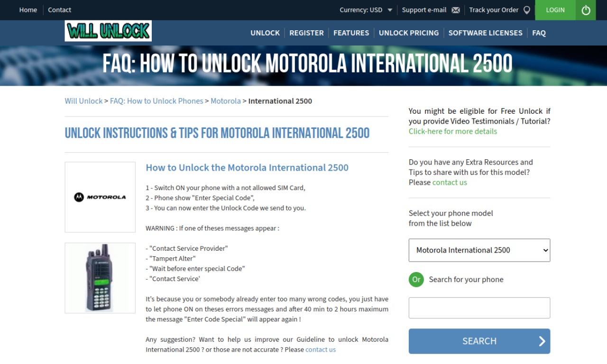Viewport: 607px width, 364px height.
Task: Click the International 2500 breadcrumb text
Action: [x=280, y=101]
